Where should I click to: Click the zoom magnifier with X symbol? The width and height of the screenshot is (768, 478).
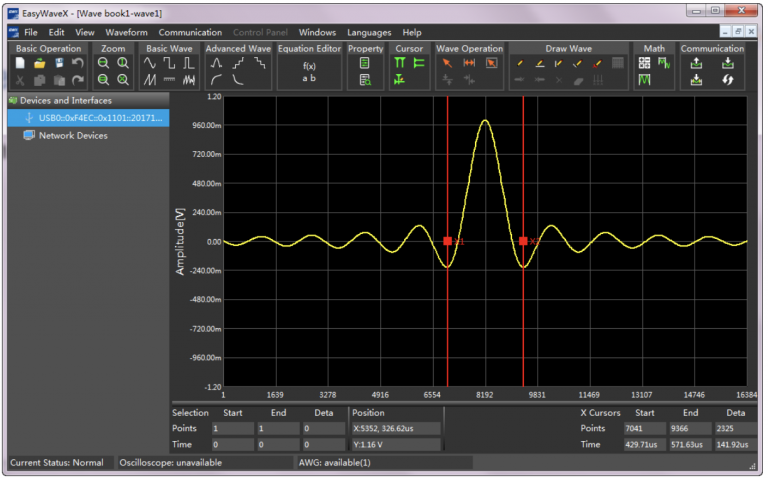(123, 80)
